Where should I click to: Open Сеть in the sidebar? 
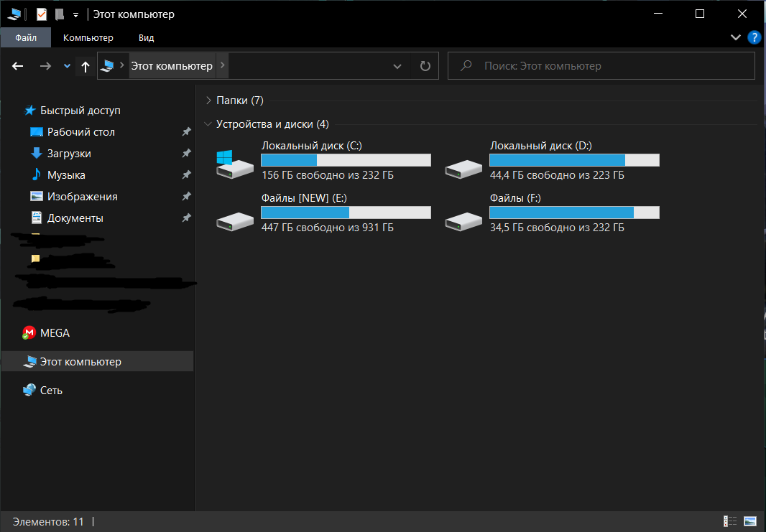point(51,391)
